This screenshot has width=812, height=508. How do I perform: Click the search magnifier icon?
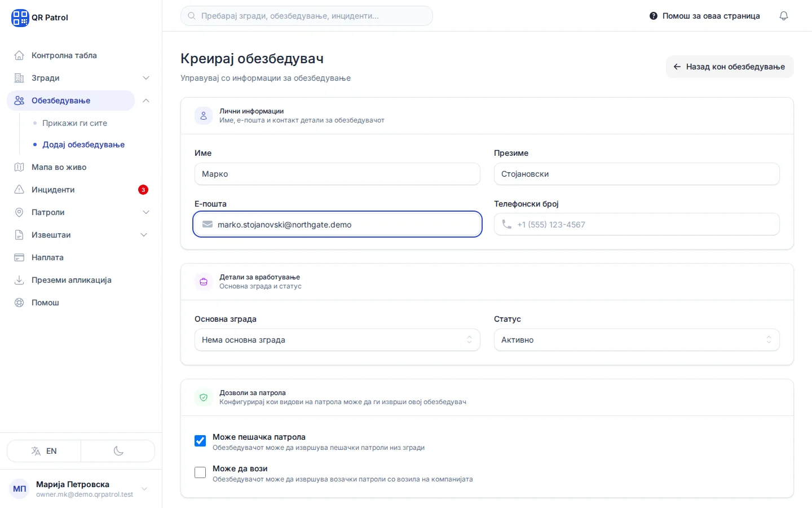[x=192, y=16]
